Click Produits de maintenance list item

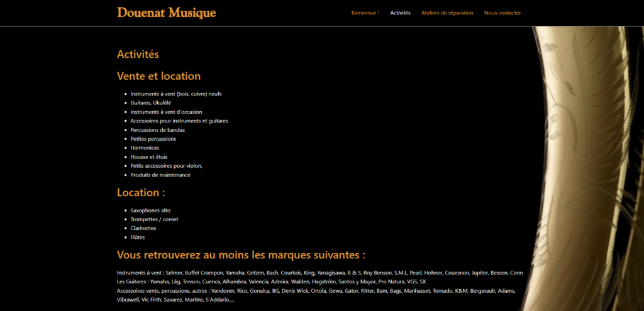coord(160,175)
